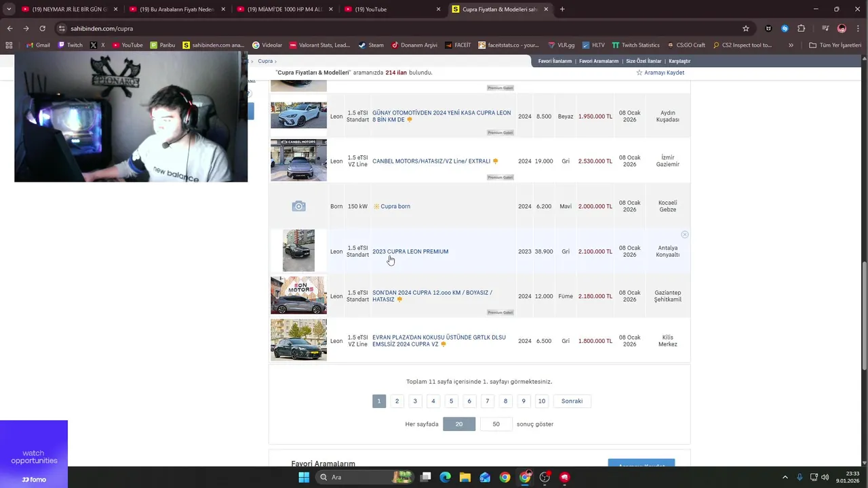Open the FACEIT bookmark
This screenshot has height=488, width=868.
(458, 45)
